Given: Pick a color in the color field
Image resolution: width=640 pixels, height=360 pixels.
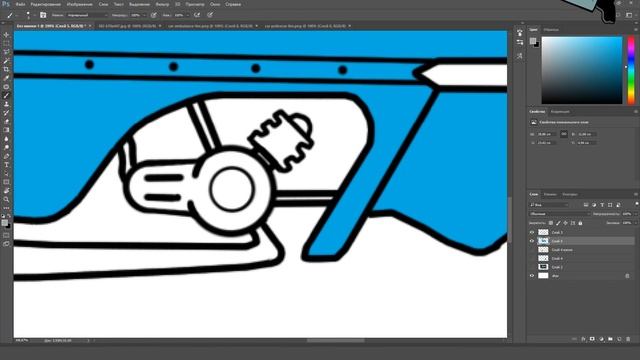Looking at the screenshot, I should tap(582, 70).
